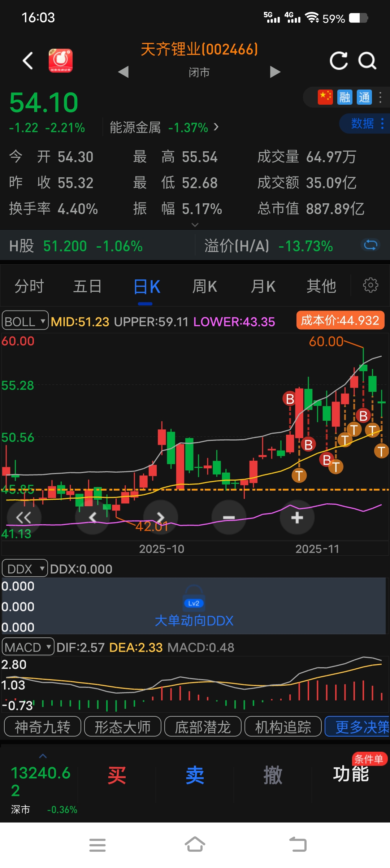Tap the 通 stock connect badge
Viewport: 390px width, 868px height.
[364, 97]
